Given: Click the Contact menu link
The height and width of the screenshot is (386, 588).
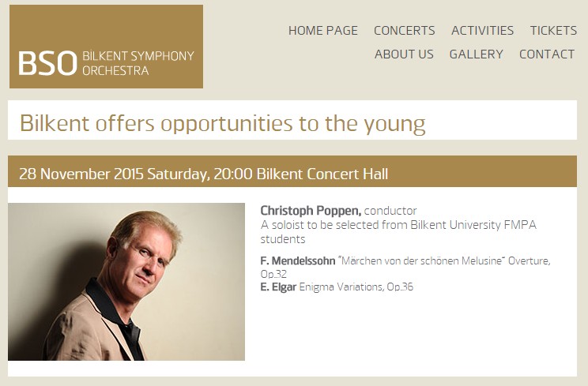Looking at the screenshot, I should [x=546, y=54].
